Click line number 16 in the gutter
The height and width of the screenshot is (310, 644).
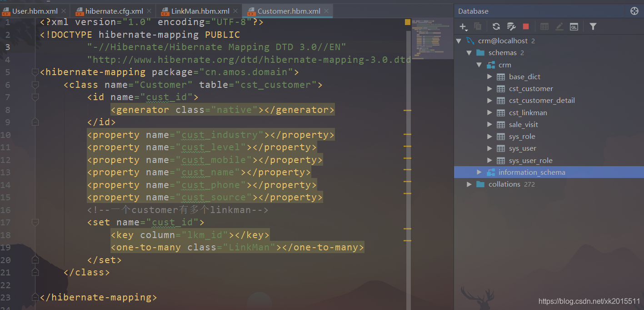pos(5,210)
